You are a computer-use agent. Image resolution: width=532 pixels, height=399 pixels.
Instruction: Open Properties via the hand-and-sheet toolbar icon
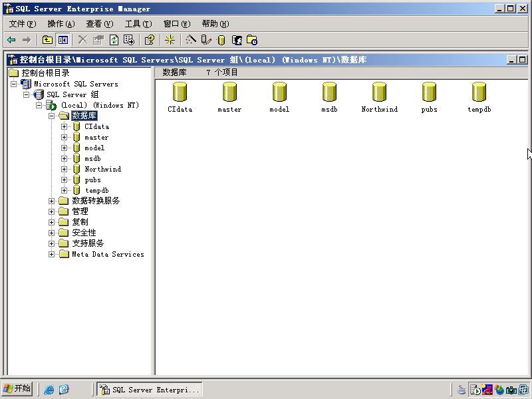pyautogui.click(x=98, y=40)
